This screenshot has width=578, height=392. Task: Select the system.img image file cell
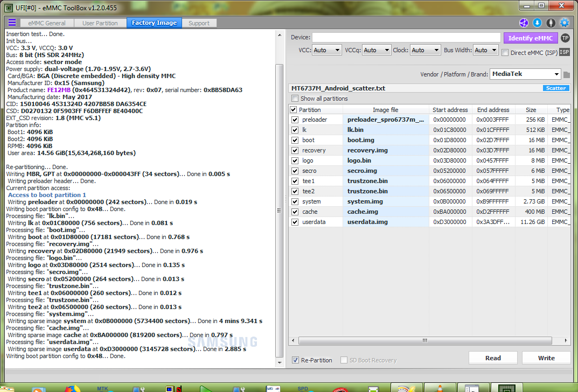tap(386, 201)
